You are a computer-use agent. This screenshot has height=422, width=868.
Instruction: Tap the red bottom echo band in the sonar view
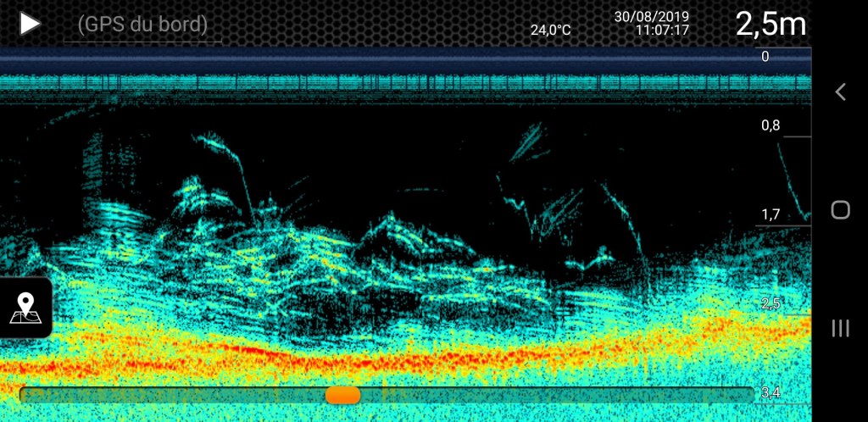tap(254, 349)
